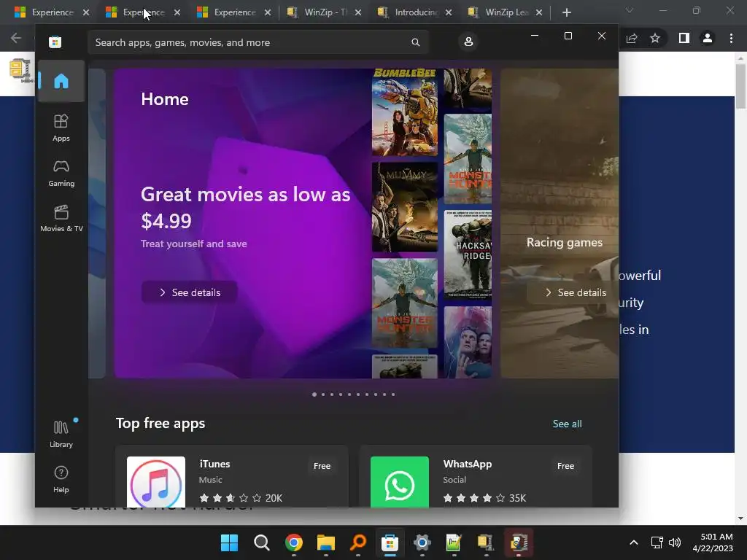
Task: Open Settings gear from the taskbar
Action: point(422,542)
